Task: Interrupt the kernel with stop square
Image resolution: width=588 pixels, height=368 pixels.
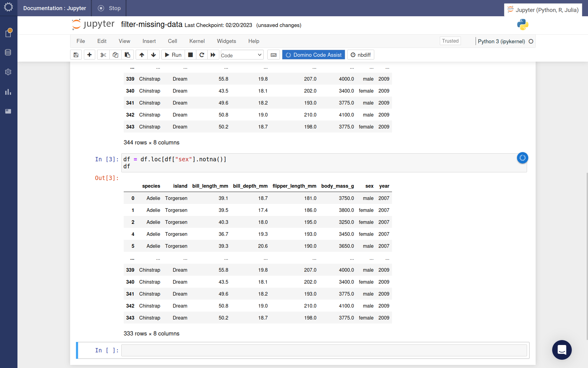Action: tap(190, 55)
